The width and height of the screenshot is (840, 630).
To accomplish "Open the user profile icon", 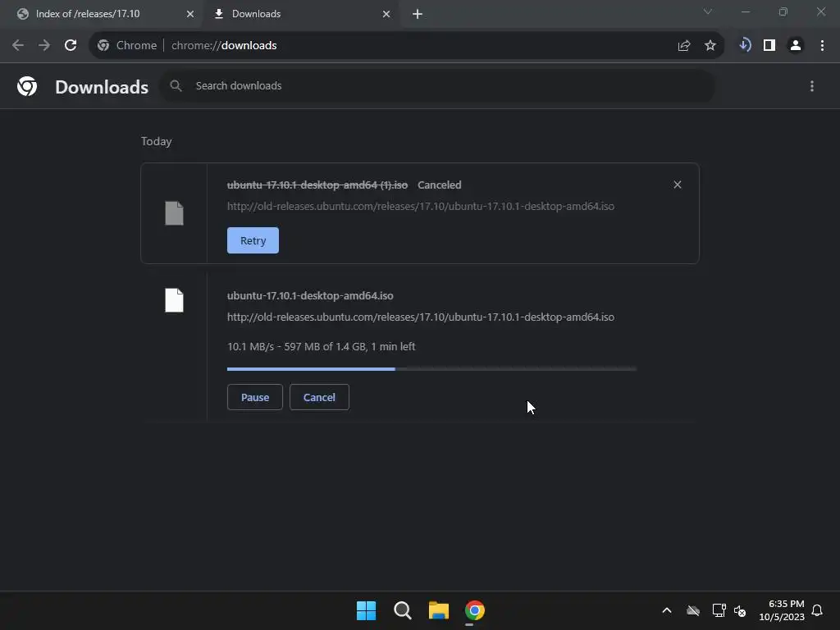I will (x=796, y=46).
